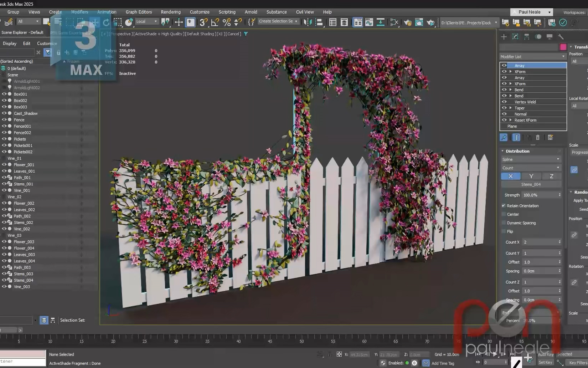
Task: Uncheck Retain Orientation checkbox
Action: [x=504, y=206]
